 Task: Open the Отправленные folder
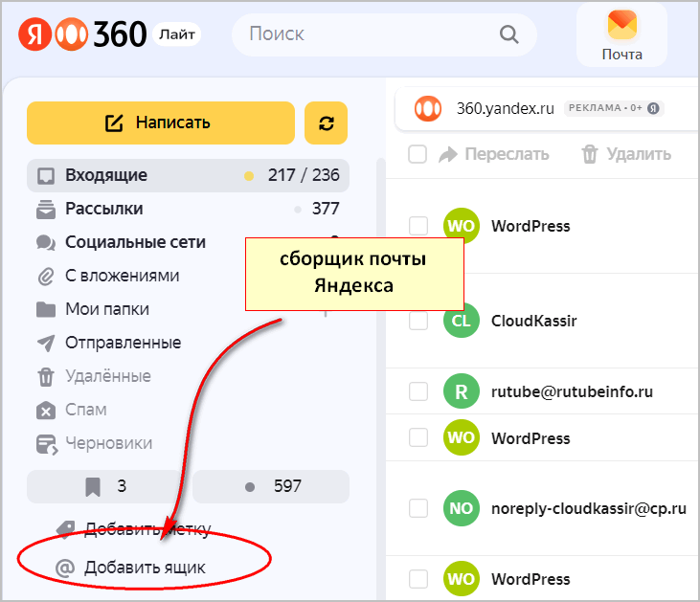click(188, 343)
